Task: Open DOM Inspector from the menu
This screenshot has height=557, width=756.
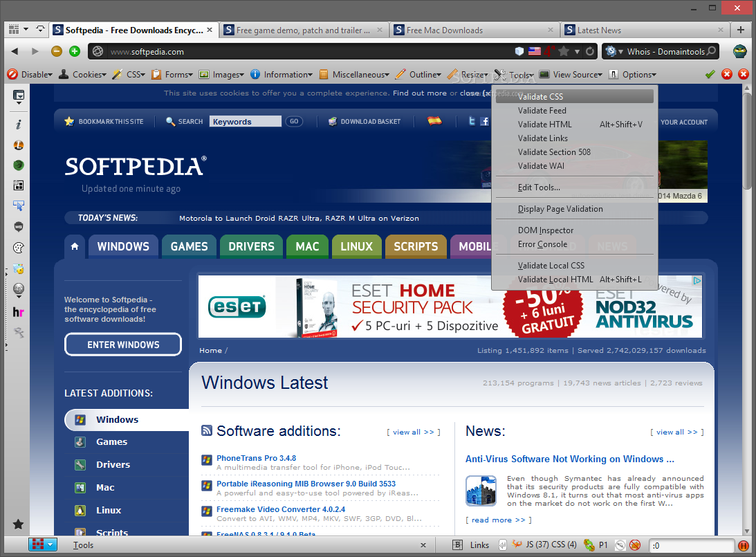Action: click(x=574, y=230)
